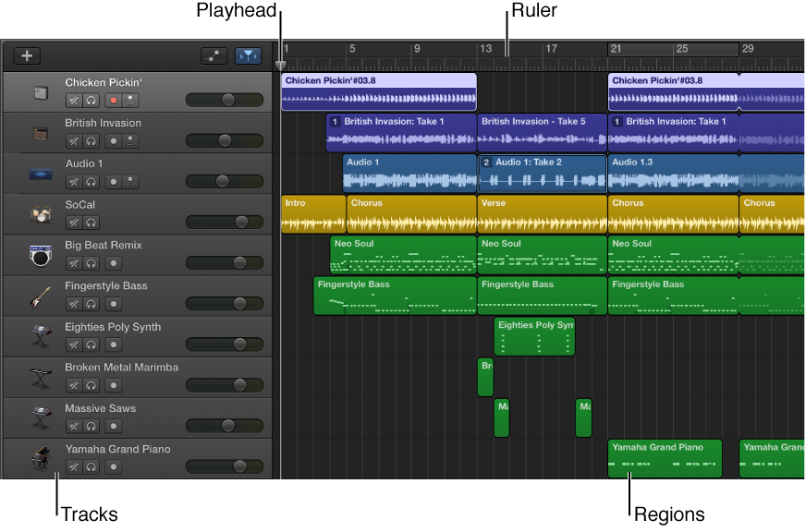
Task: Disable record enable on Chicken Pickin' track
Action: pos(112,100)
